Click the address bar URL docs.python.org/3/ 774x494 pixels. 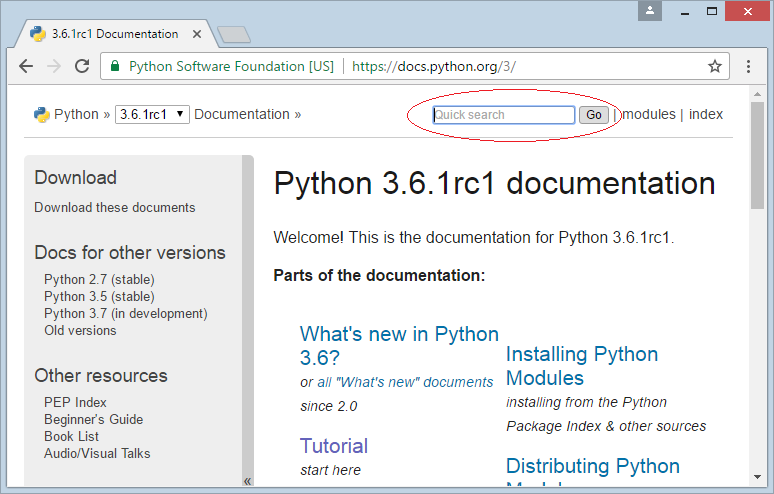pos(433,66)
